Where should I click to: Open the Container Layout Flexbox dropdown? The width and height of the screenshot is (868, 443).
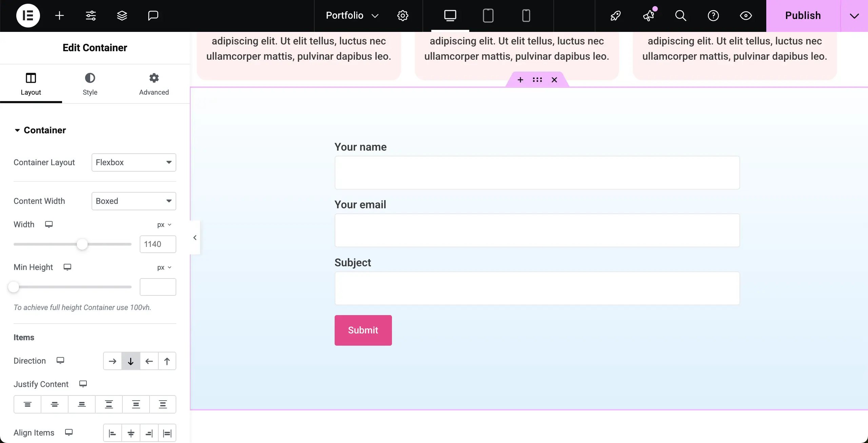(134, 162)
